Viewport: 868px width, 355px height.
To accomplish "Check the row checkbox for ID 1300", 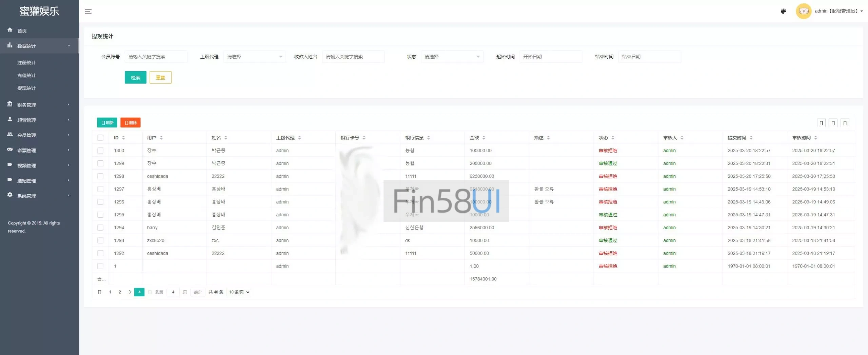I will tap(100, 151).
